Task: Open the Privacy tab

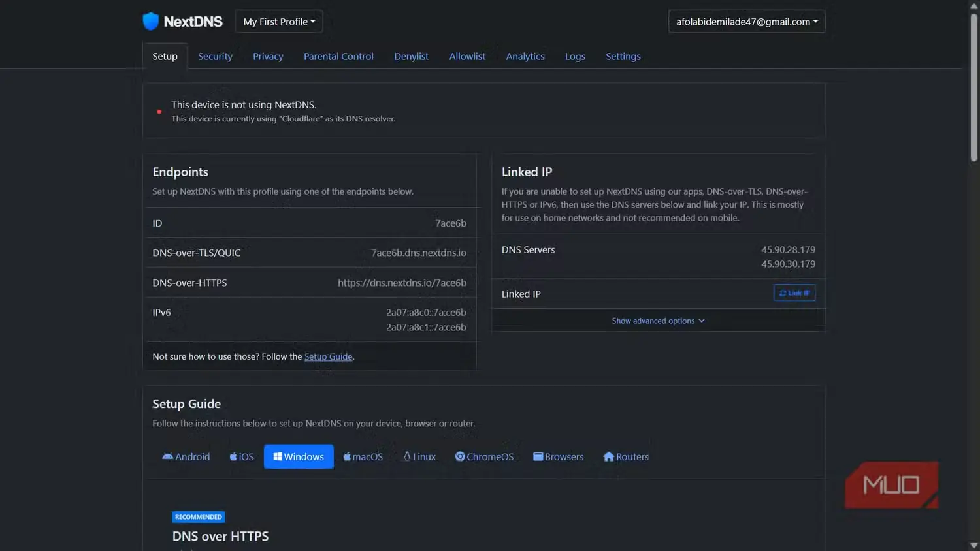Action: tap(268, 56)
